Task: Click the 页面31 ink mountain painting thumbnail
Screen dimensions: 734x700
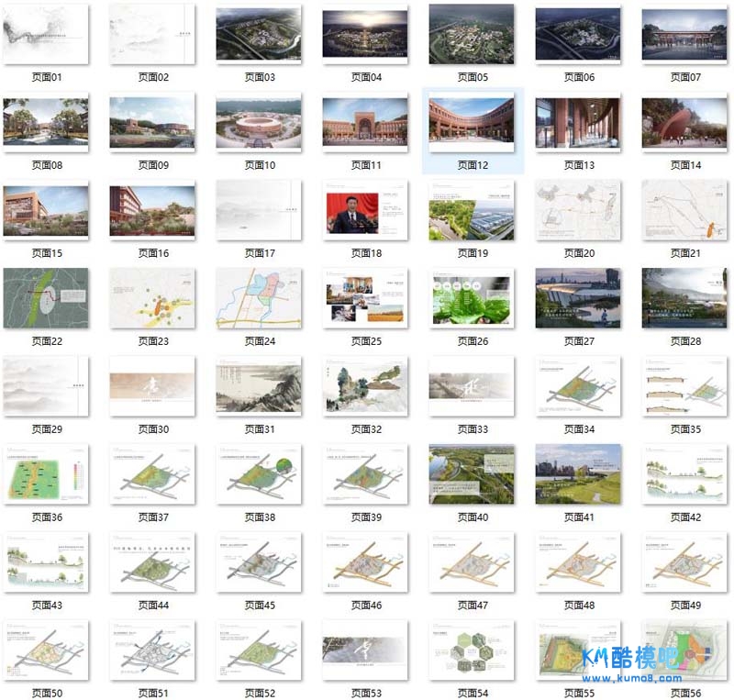Action: pyautogui.click(x=259, y=386)
